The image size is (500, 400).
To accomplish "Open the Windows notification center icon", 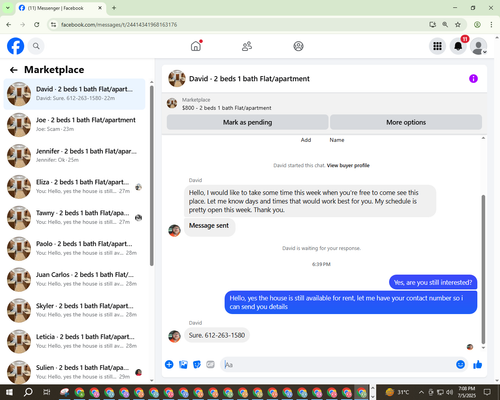I will pos(487,392).
